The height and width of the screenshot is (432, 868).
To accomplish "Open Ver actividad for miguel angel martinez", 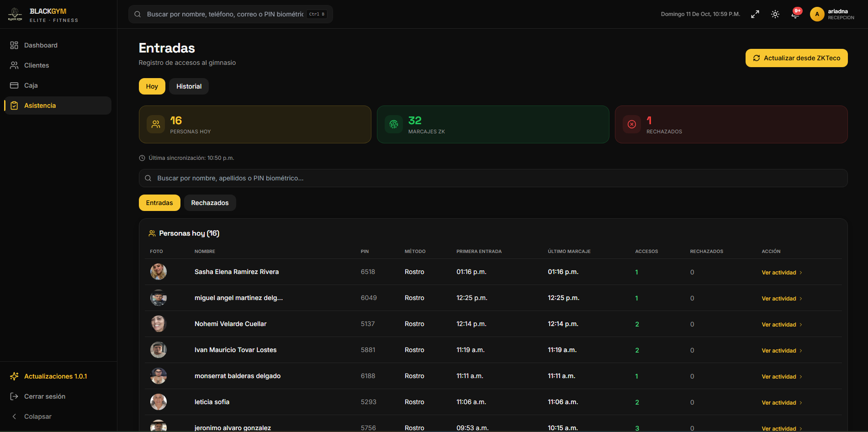I will pos(782,299).
